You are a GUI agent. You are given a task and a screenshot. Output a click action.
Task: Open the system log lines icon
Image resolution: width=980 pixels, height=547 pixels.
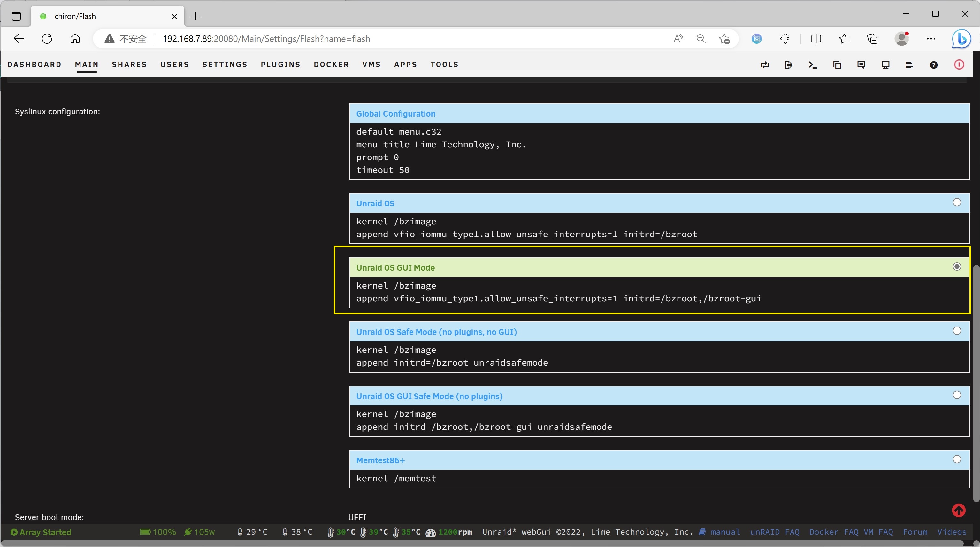[x=909, y=65]
